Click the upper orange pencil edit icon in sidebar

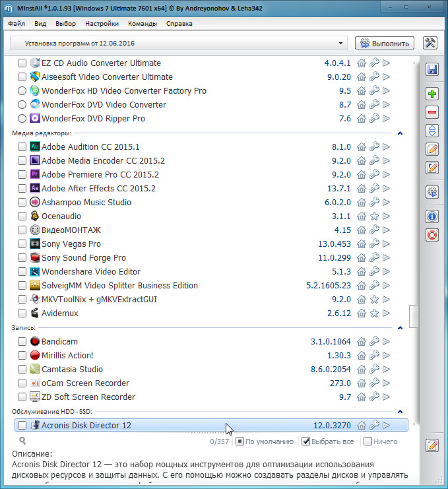[432, 149]
